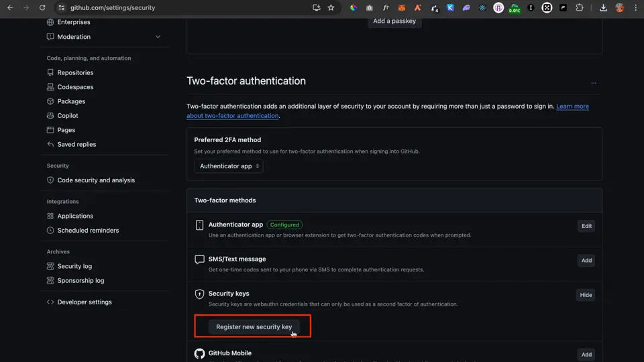Click the GitHub Mobile octocat icon

[199, 353]
